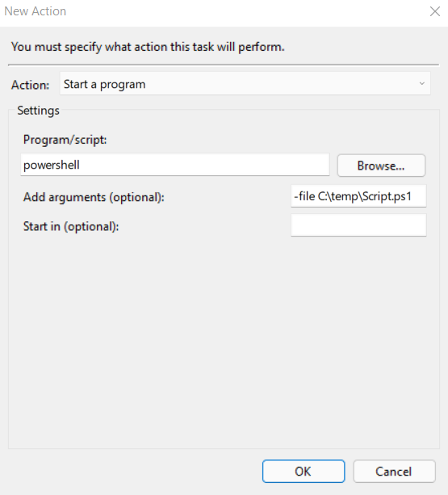Select the "Start a program" text in Action box
This screenshot has height=495, width=448.
point(104,84)
